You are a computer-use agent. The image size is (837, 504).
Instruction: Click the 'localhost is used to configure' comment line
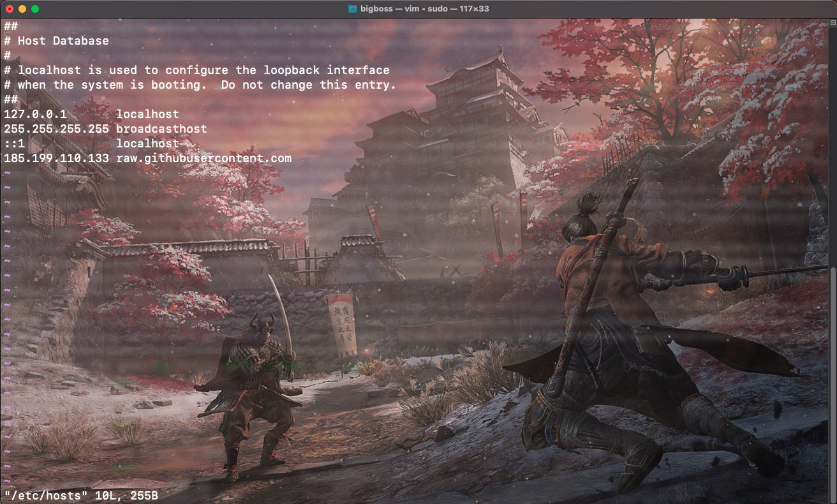point(196,70)
